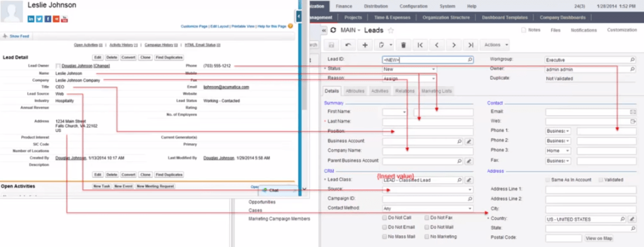The image size is (644, 247).
Task: Open the Contact Method dropdown showing Any
Action: tap(428, 209)
